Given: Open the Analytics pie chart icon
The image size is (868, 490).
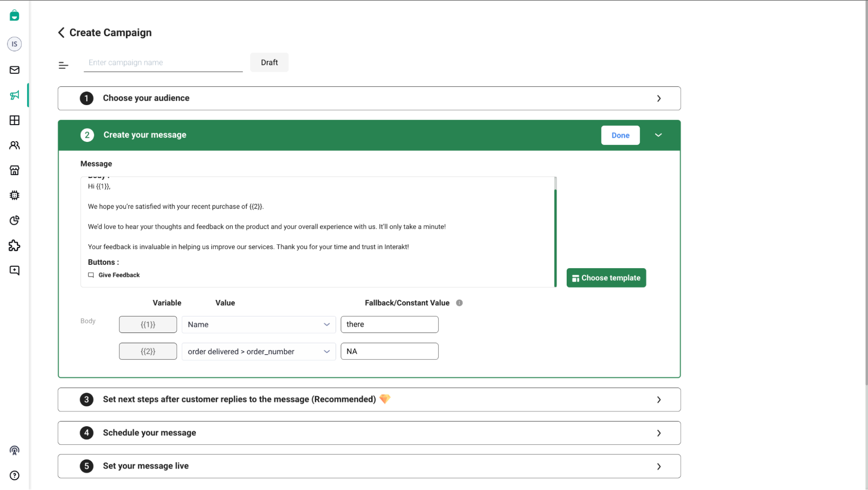Looking at the screenshot, I should 14,220.
